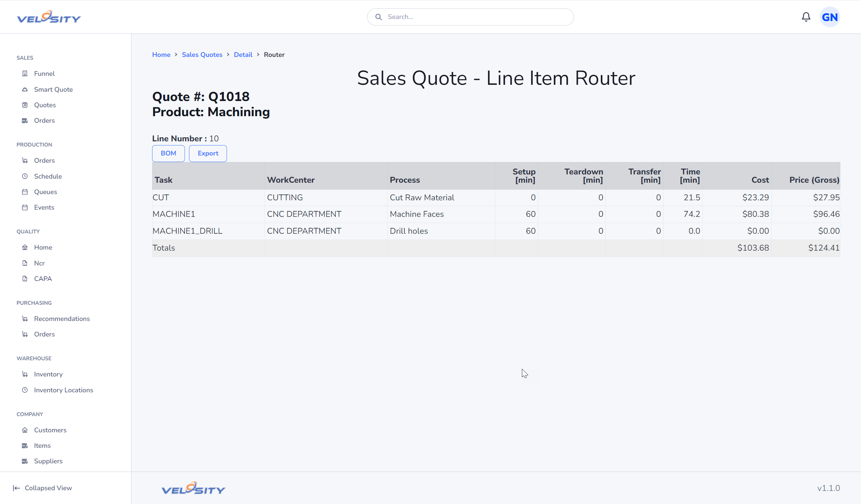Open Recommendations under Purchasing
This screenshot has width=861, height=504.
[62, 319]
